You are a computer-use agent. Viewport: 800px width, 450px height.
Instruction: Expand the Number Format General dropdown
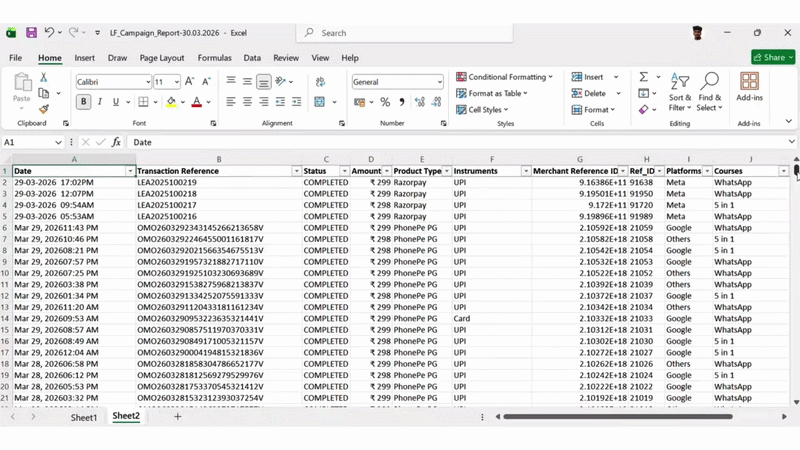point(437,82)
